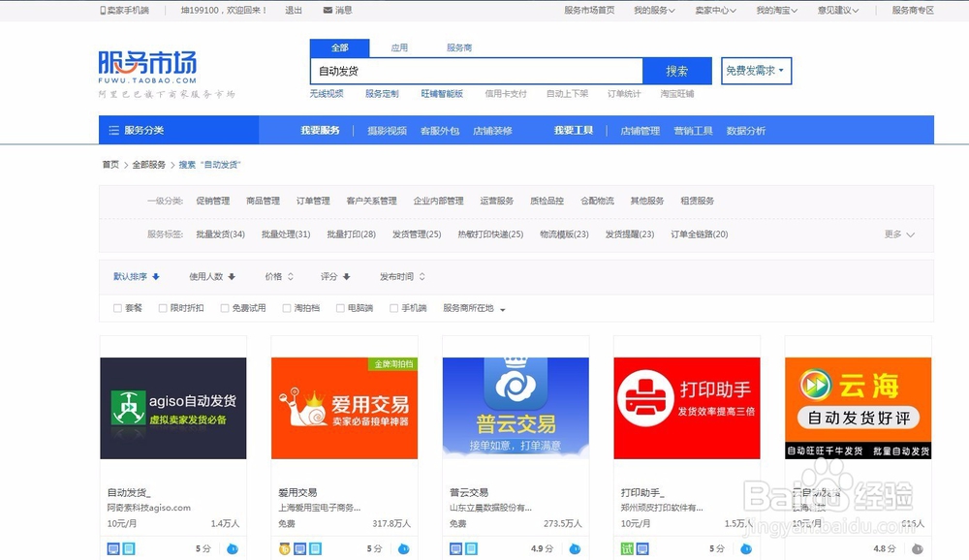969x560 pixels.
Task: Open 数据分析 in the blue nav bar
Action: 746,131
